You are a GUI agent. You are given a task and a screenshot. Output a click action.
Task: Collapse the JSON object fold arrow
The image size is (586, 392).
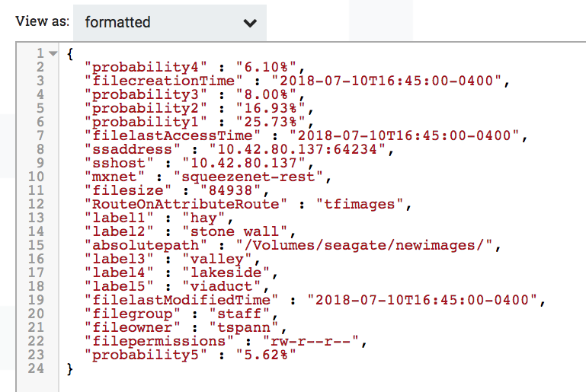point(53,54)
